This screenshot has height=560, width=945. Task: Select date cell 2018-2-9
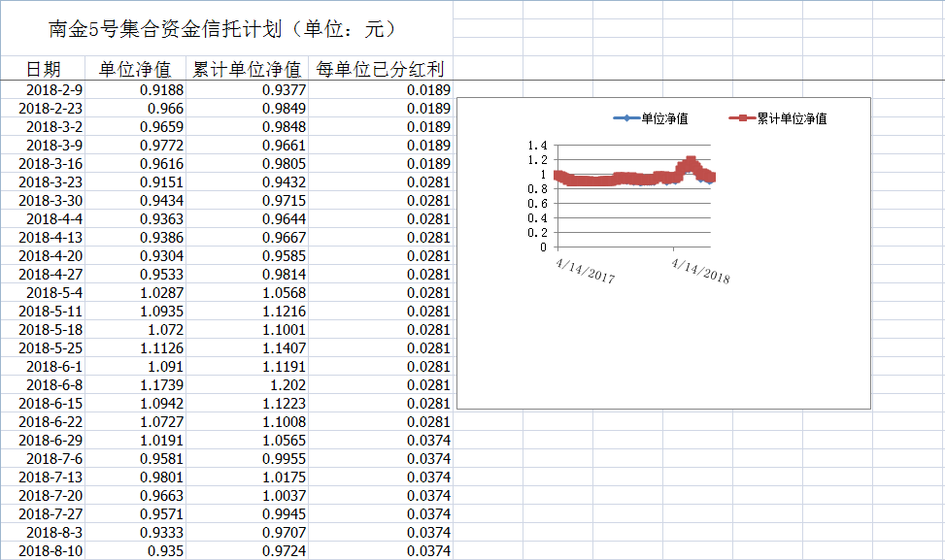coord(43,89)
